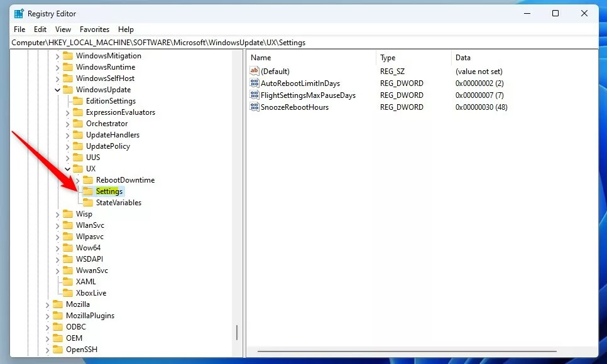Sort values by Data column header
607x364 pixels.
click(524, 58)
